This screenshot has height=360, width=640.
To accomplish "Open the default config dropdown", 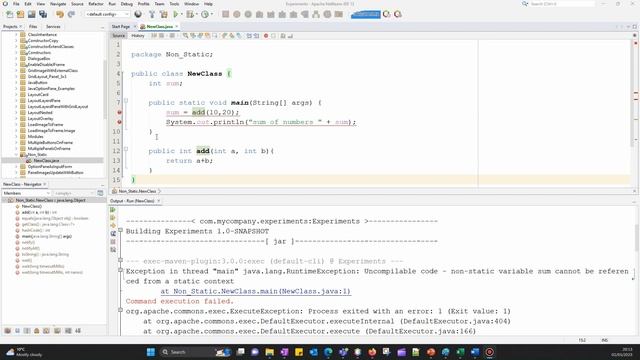I will coord(107,14).
